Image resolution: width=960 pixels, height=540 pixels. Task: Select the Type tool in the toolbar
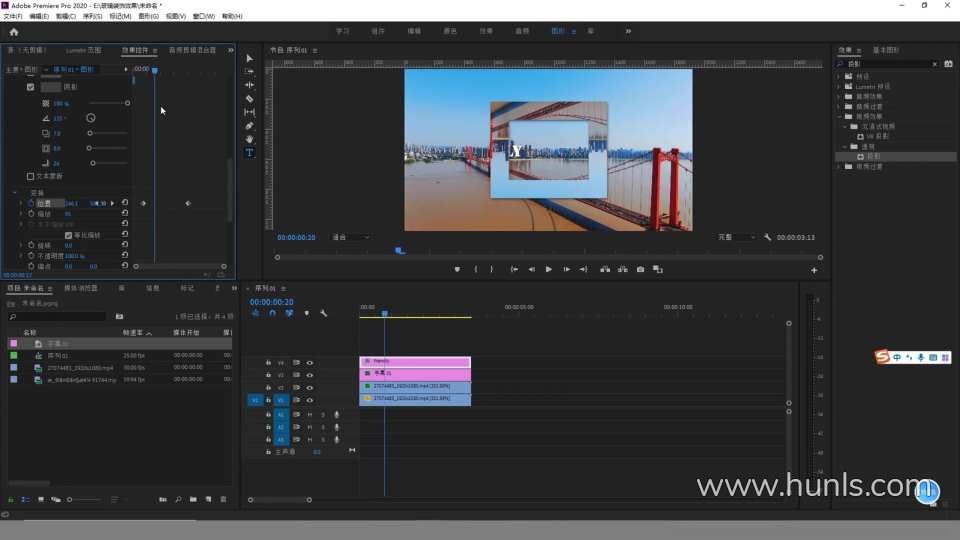(250, 153)
